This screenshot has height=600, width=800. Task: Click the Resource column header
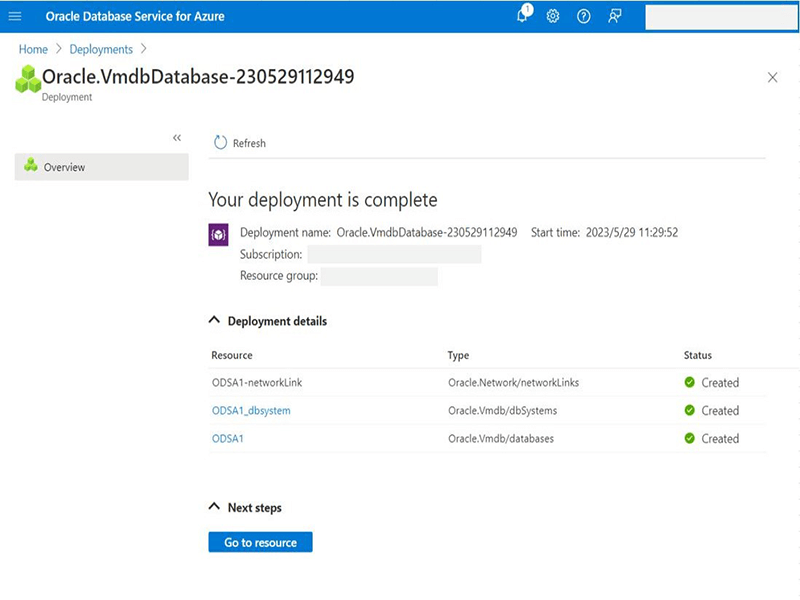point(232,355)
